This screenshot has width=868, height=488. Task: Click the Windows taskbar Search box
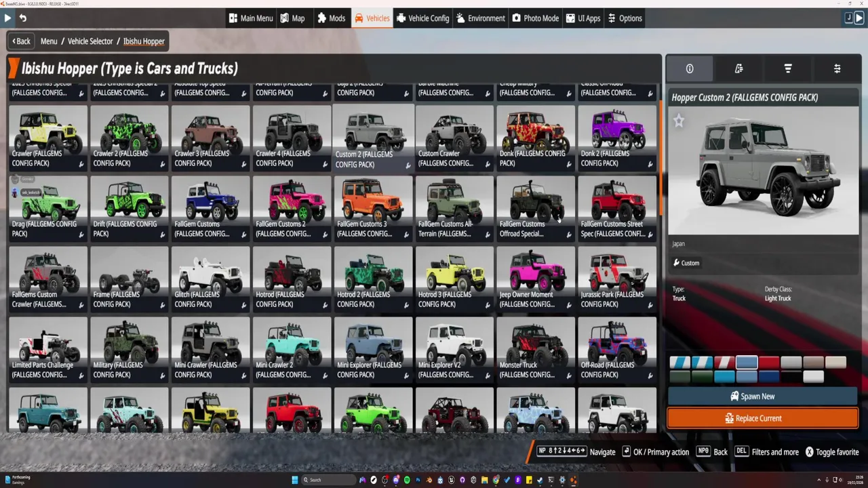coord(328,480)
